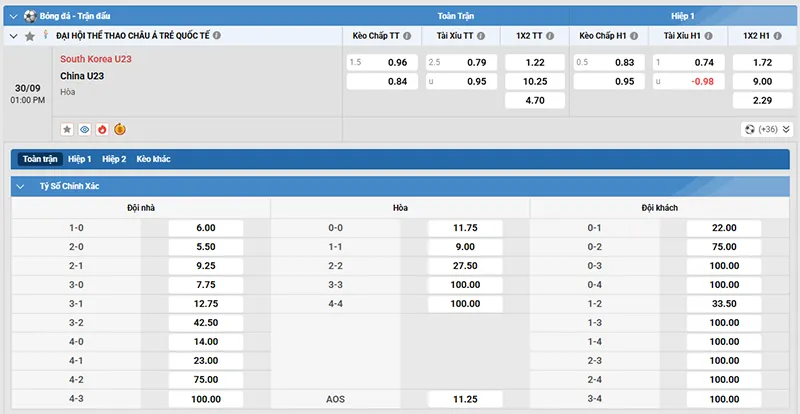Open info icon next to Kèo Chấp H1
The image size is (800, 414).
(634, 36)
